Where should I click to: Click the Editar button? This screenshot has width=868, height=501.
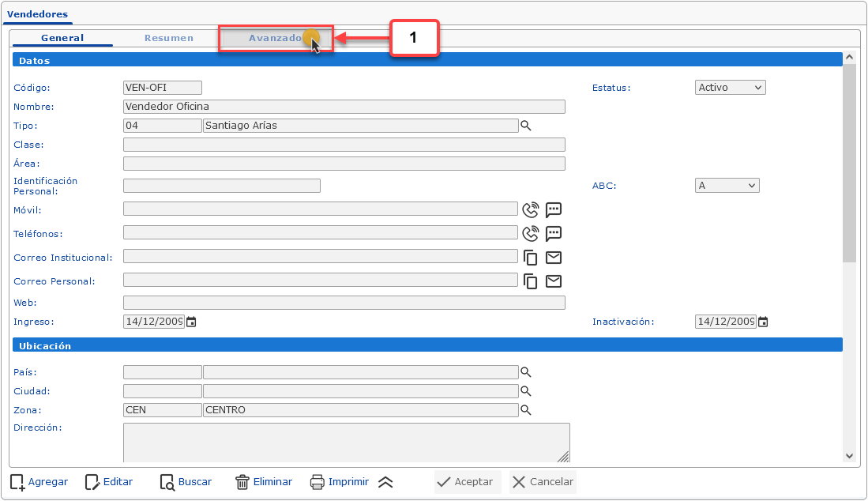pyautogui.click(x=109, y=482)
